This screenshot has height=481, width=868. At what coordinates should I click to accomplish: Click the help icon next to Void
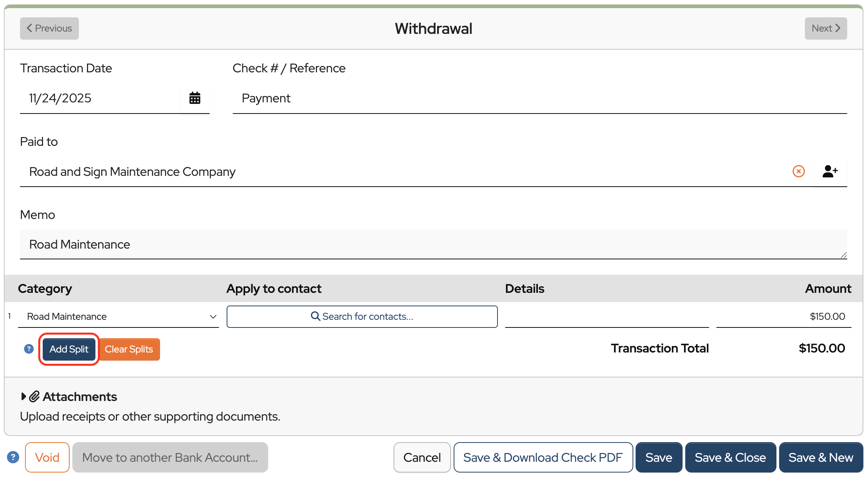pos(13,457)
